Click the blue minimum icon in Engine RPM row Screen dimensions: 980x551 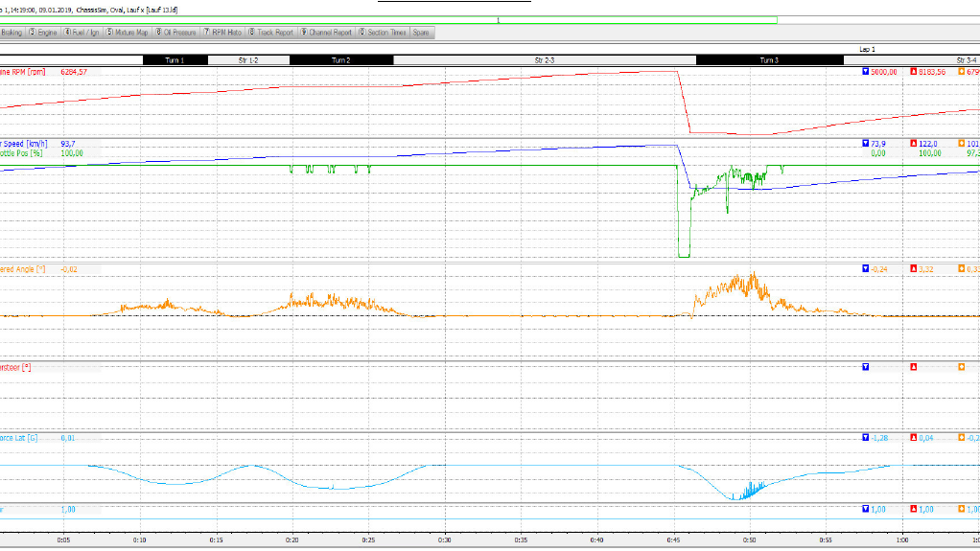tap(866, 72)
